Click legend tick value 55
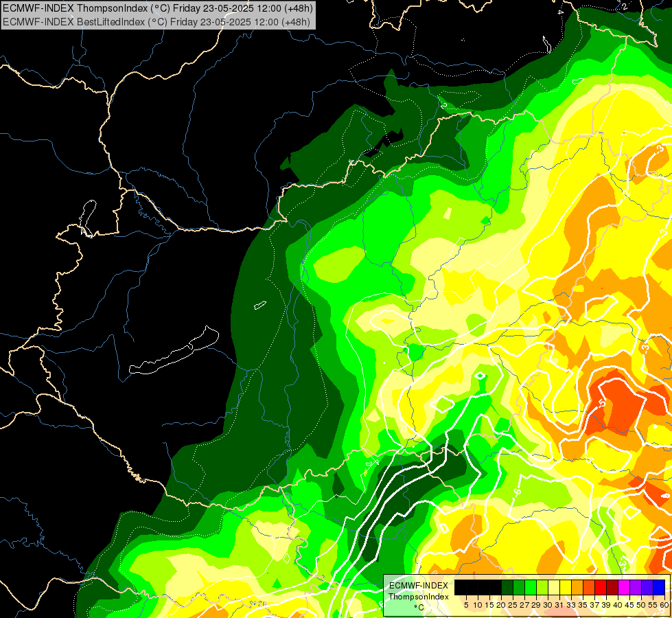This screenshot has width=672, height=618. click(653, 605)
